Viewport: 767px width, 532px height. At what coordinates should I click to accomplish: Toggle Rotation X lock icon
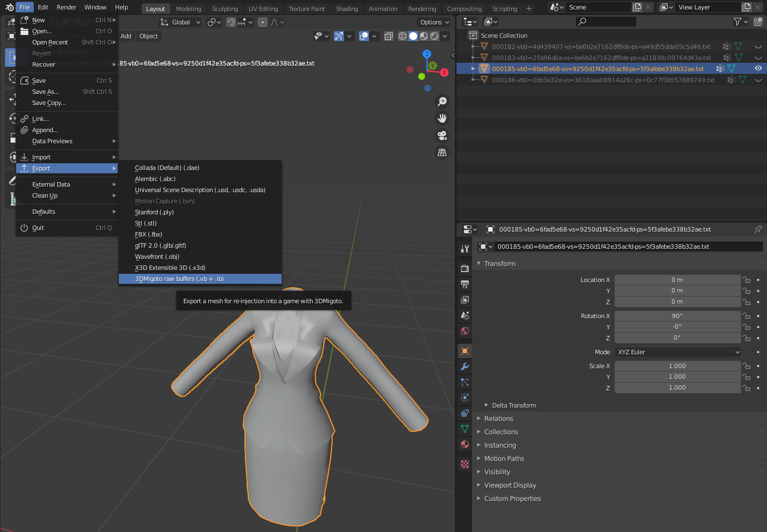tap(747, 316)
